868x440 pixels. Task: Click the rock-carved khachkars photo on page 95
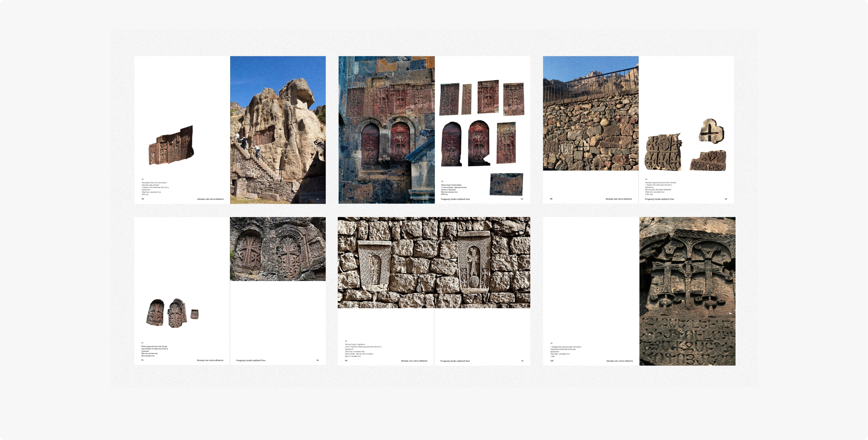click(x=278, y=249)
